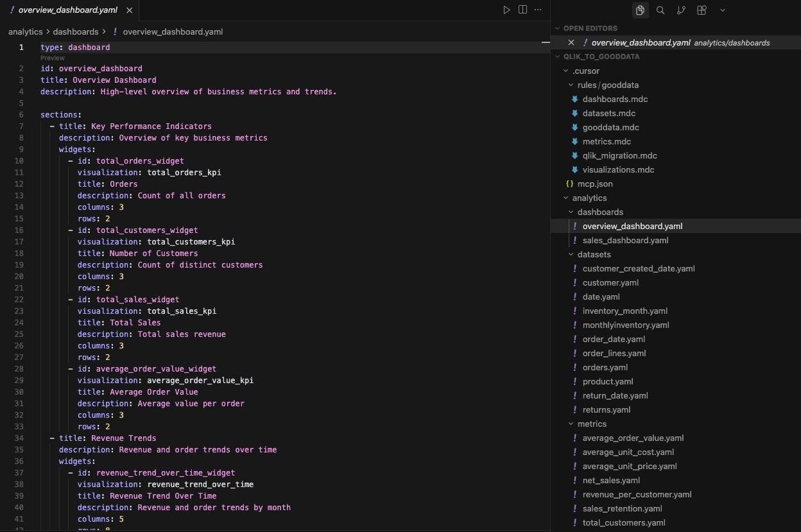Click 'analytics' in the breadcrumb bar
The width and height of the screenshot is (801, 532).
point(25,31)
